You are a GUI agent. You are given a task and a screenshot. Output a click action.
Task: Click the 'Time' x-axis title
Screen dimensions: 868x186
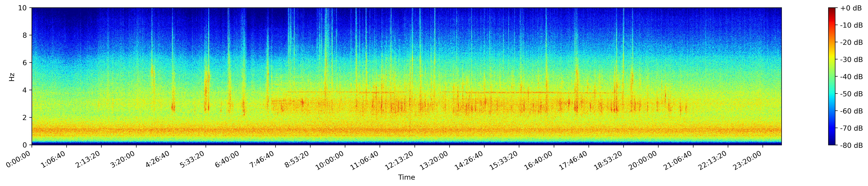406,177
